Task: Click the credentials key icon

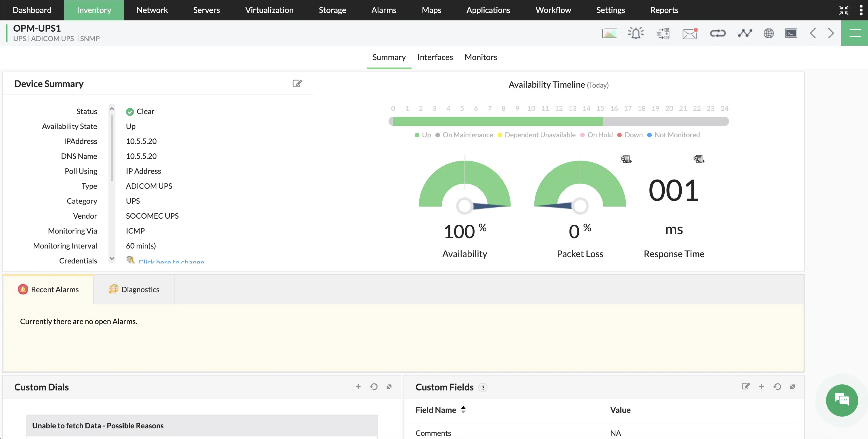Action: [x=130, y=259]
